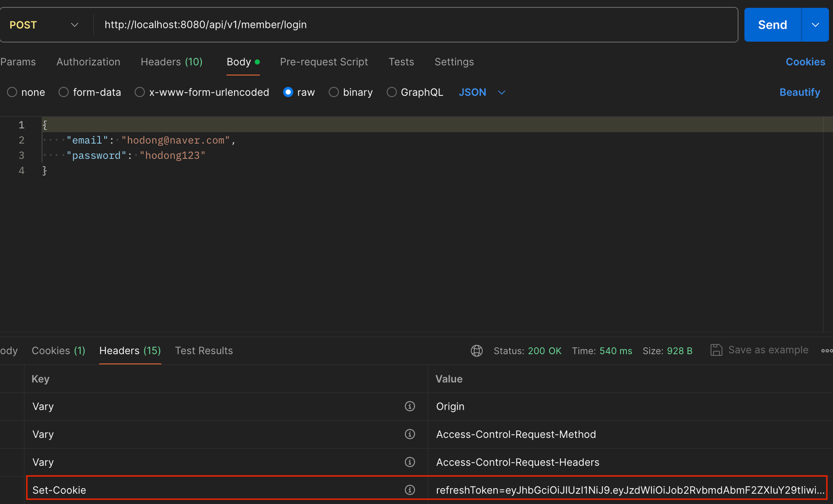This screenshot has height=504, width=833.
Task: Click the 928 B response size
Action: pyautogui.click(x=679, y=351)
